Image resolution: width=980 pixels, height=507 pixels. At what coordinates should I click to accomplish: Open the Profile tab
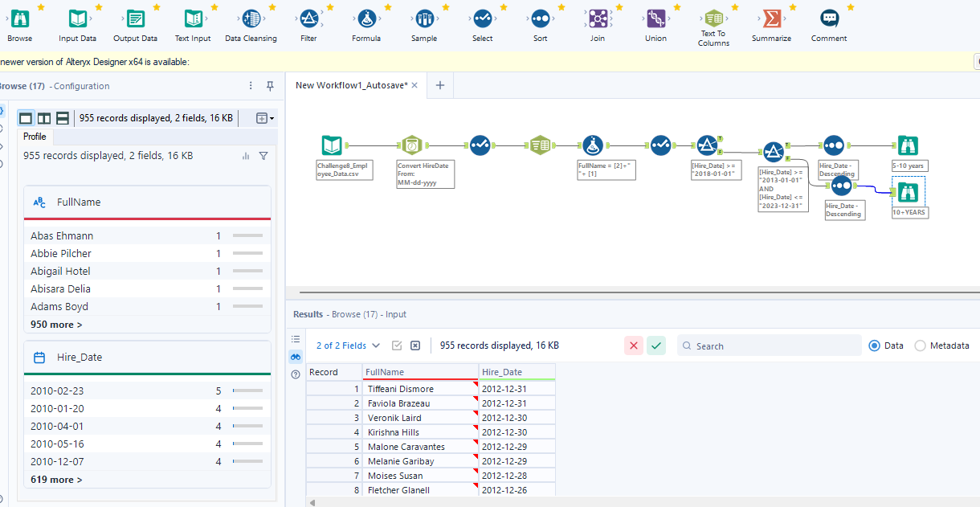coord(35,137)
